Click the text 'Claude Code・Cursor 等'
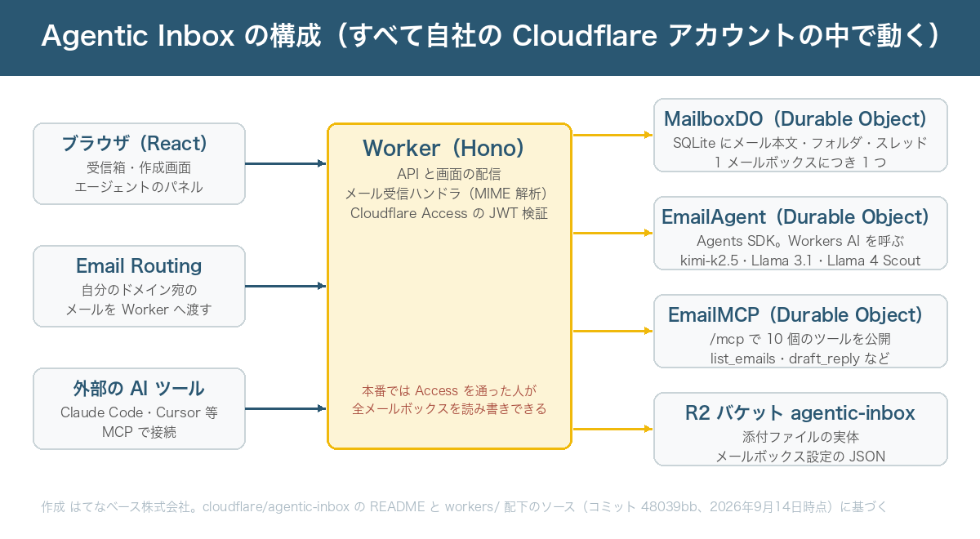Image resolution: width=980 pixels, height=539 pixels. (139, 413)
